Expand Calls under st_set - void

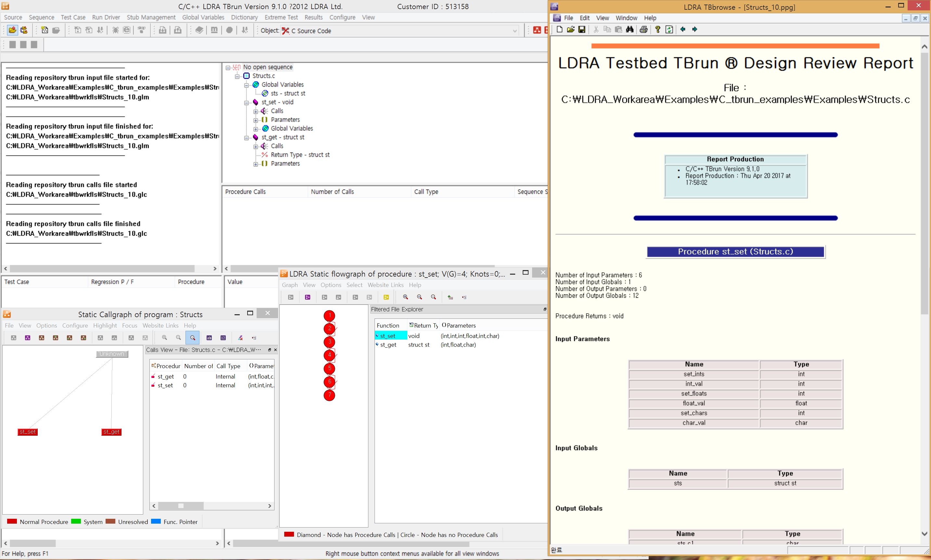256,111
